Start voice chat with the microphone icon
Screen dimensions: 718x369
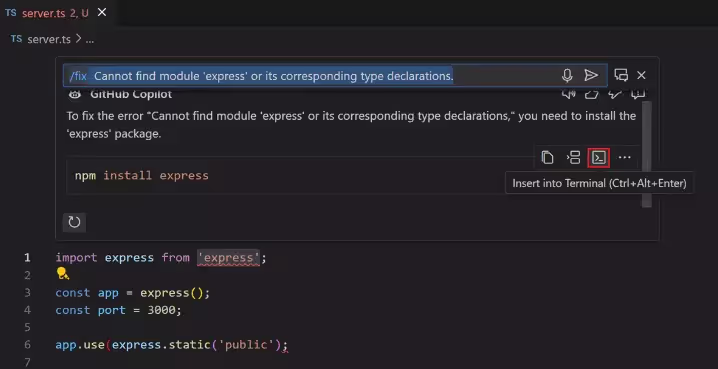coord(567,76)
